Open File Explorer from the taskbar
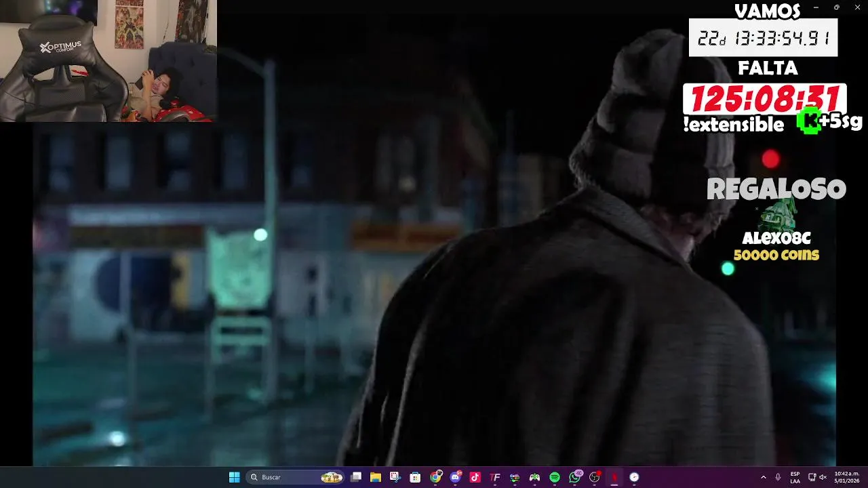 point(376,477)
